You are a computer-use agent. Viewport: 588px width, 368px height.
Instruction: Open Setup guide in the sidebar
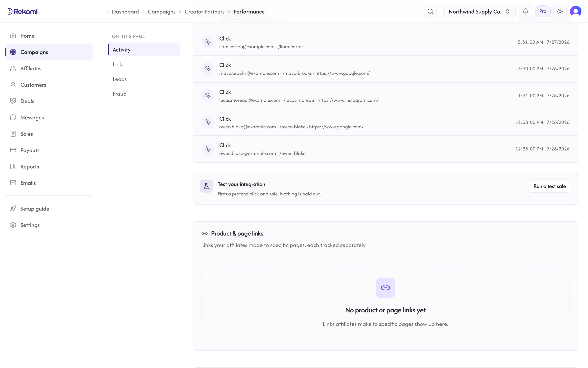(x=49, y=209)
